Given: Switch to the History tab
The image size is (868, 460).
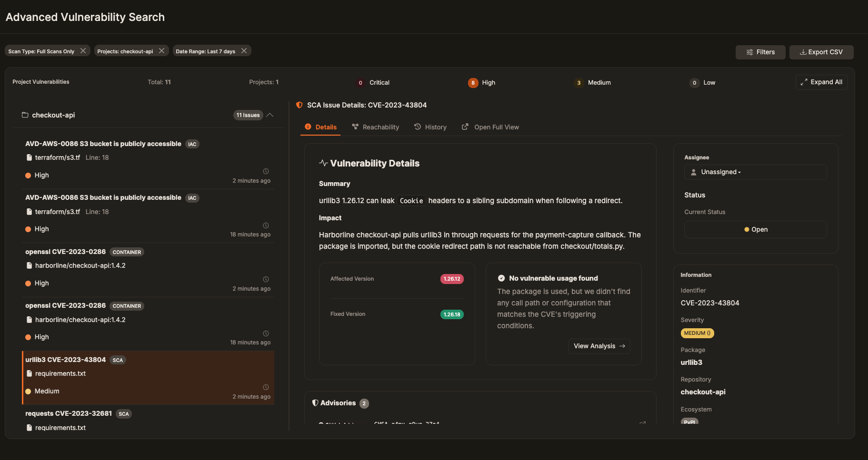Looking at the screenshot, I should pos(430,127).
